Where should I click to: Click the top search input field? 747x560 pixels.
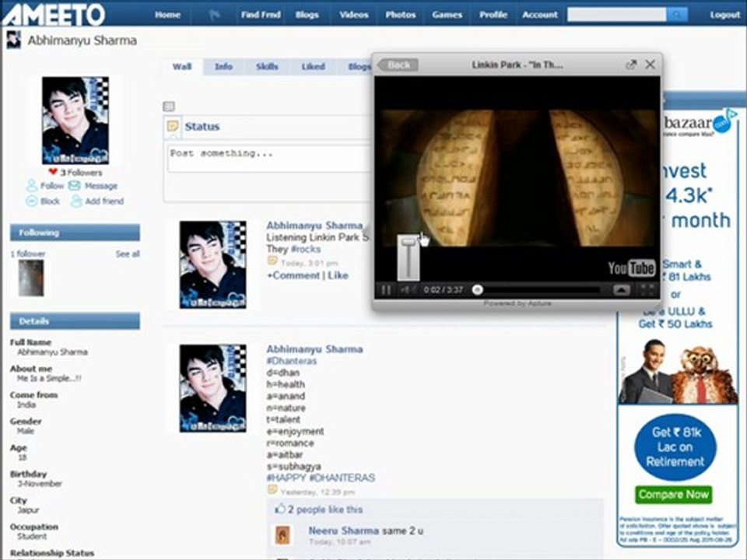pos(616,15)
